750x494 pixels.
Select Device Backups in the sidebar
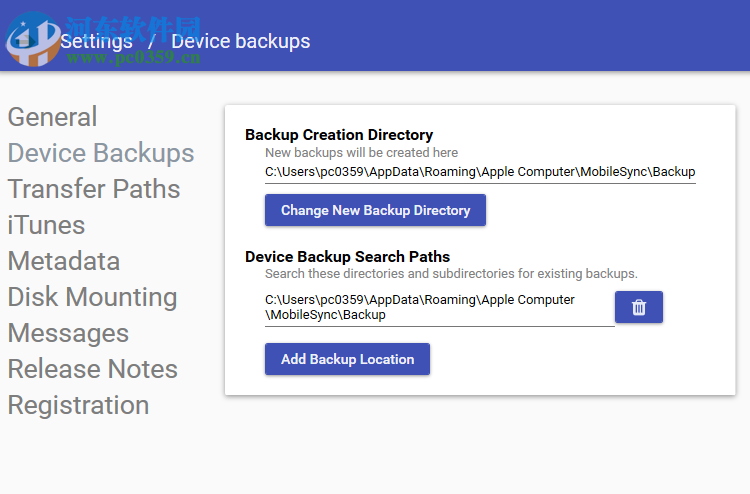(x=101, y=153)
